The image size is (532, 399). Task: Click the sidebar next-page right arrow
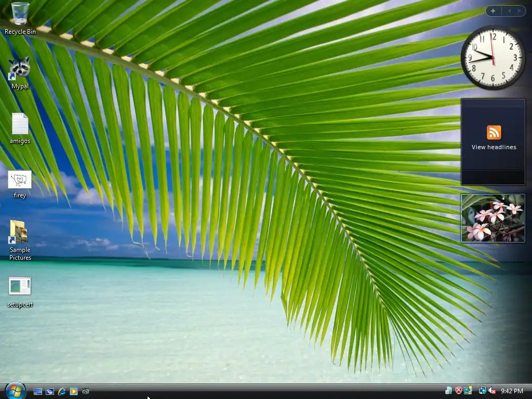click(x=519, y=11)
